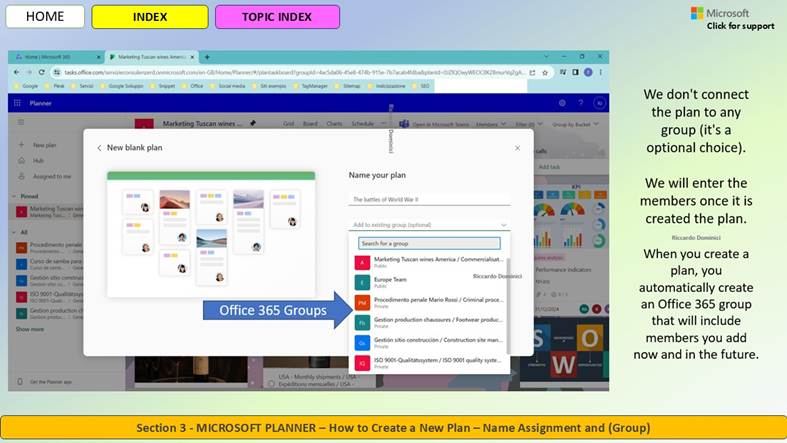Open the Curso de samba plan in the sidebar
This screenshot has height=443, width=787.
click(x=49, y=264)
